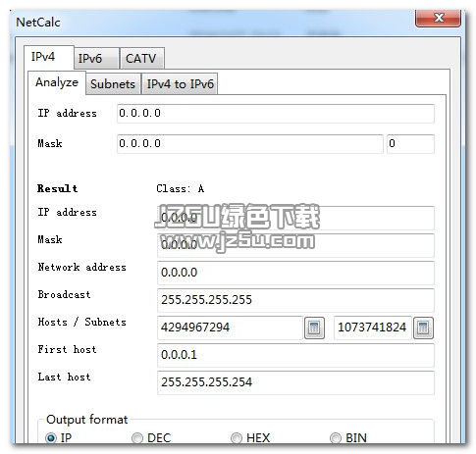Open the IPv4 to IPv6 sub-tab
The width and height of the screenshot is (476, 454).
(x=180, y=84)
